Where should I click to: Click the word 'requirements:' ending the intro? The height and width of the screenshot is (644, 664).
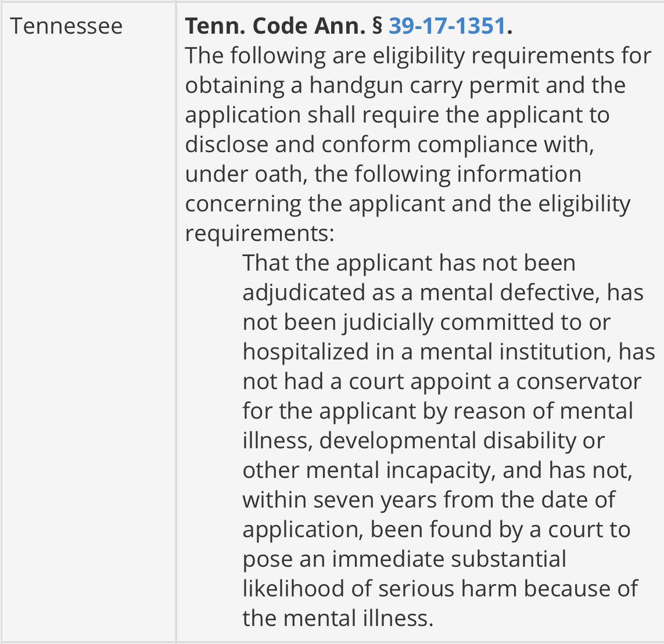point(260,233)
